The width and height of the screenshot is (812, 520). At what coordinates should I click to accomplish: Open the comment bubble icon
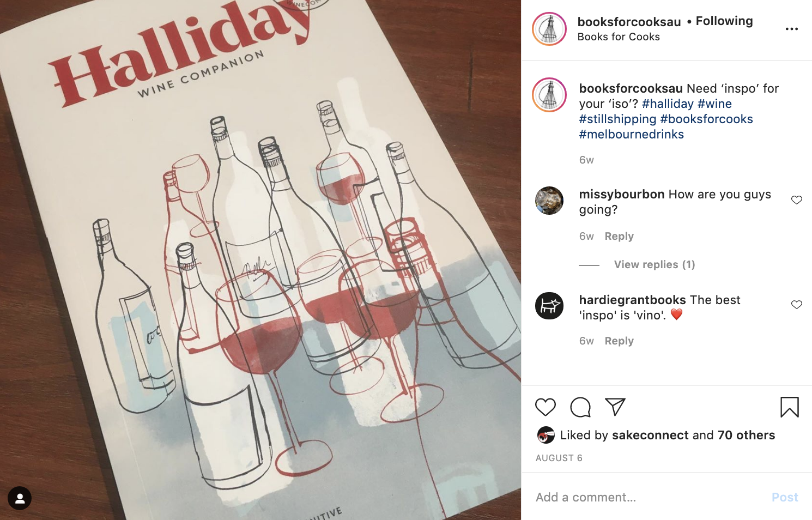pos(580,407)
